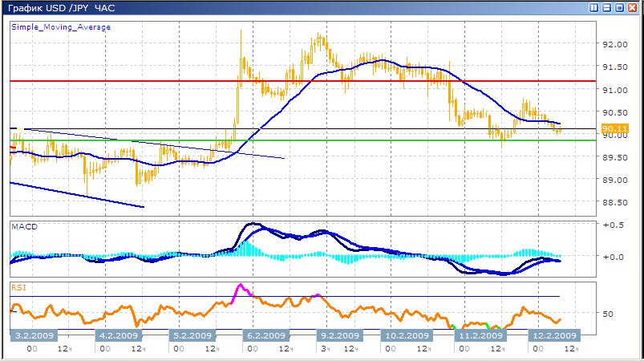This screenshot has height=361, width=644.
Task: Select the 3.2.2009 date marker
Action: pos(33,335)
